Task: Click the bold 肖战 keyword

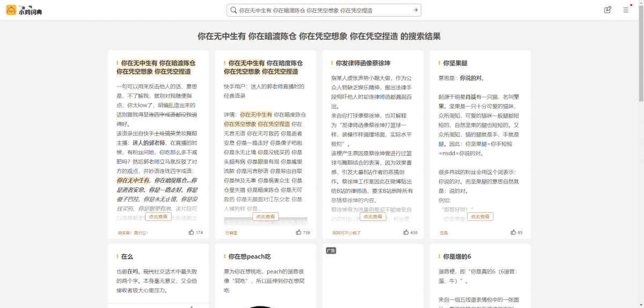Action: [x=471, y=96]
